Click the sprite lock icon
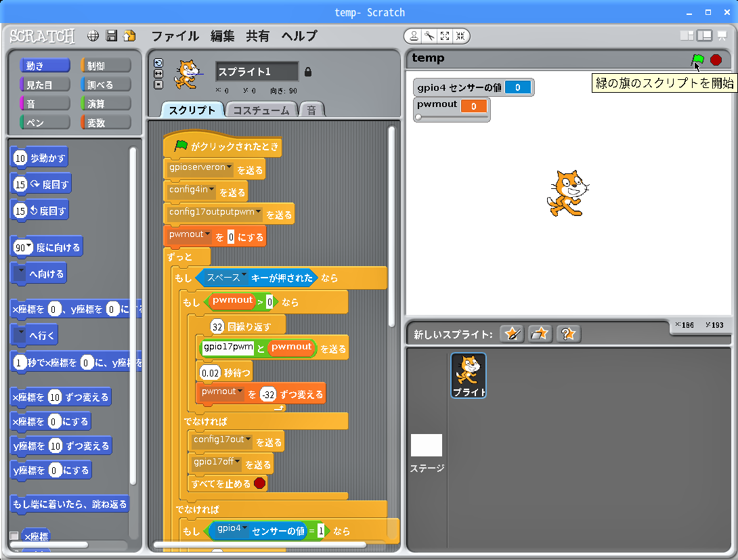This screenshot has width=738, height=560. pyautogui.click(x=308, y=72)
